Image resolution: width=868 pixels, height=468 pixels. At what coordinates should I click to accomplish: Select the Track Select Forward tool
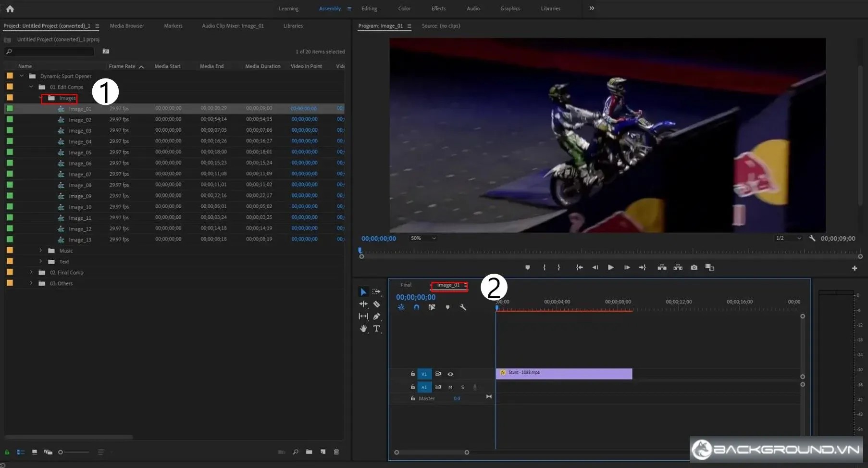(x=376, y=291)
